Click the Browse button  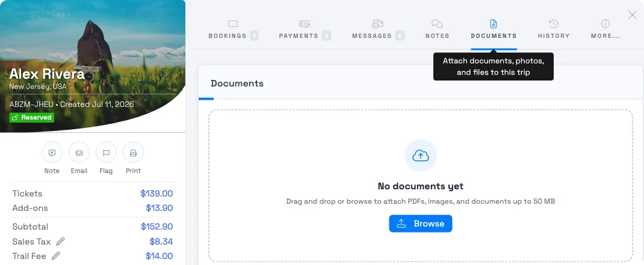[421, 224]
